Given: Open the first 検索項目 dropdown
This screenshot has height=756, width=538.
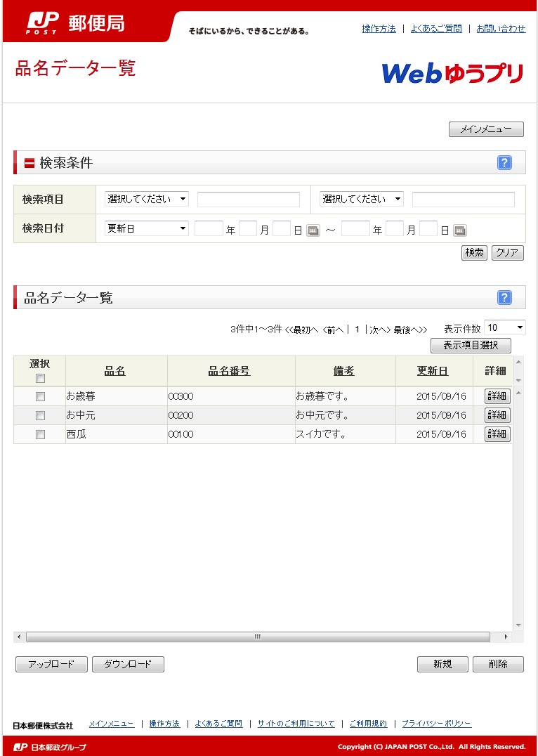Looking at the screenshot, I should (147, 200).
